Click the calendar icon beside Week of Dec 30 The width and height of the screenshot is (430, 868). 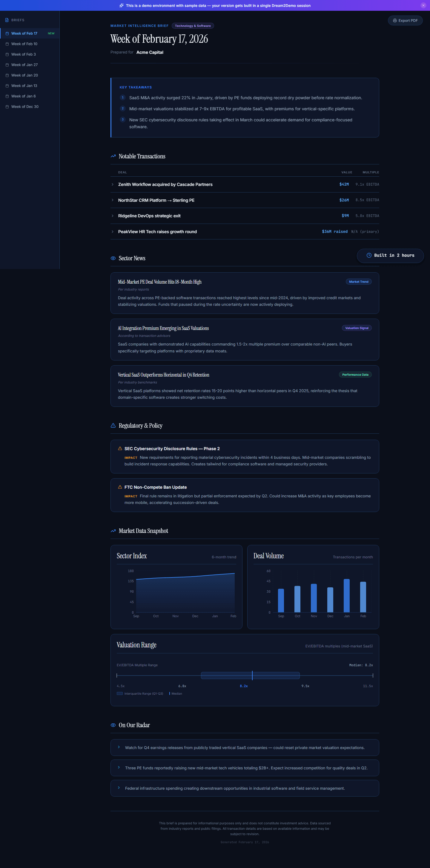[x=7, y=107]
